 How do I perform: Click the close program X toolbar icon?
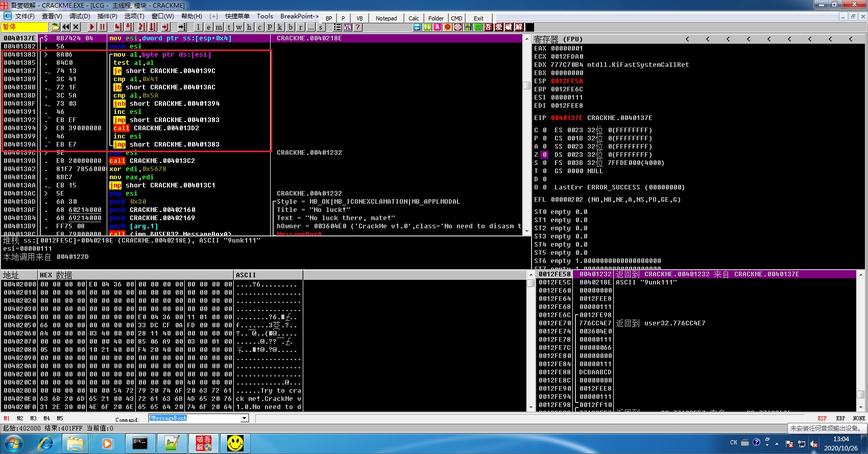(x=76, y=27)
